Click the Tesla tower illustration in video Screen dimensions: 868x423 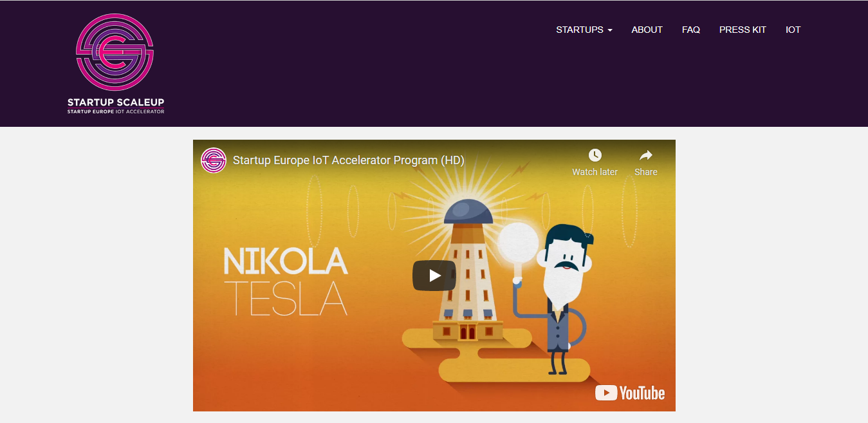(468, 270)
